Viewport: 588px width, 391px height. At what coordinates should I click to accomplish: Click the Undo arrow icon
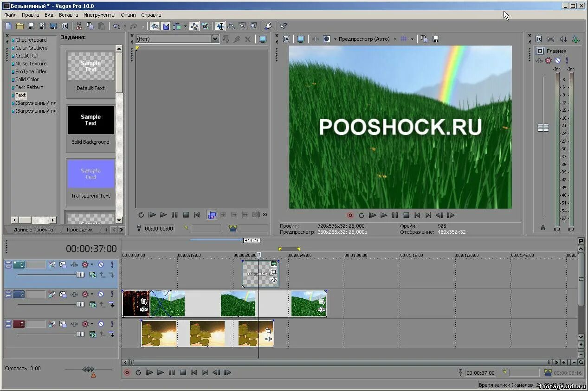116,26
